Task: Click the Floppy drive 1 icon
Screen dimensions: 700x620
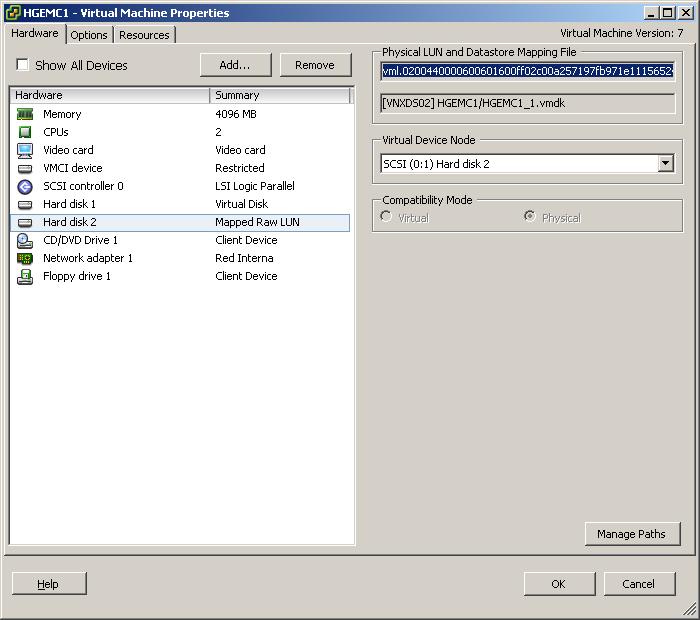Action: pos(25,277)
